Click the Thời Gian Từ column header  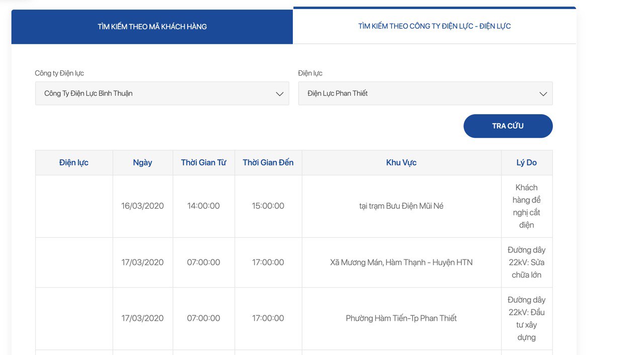pos(204,162)
